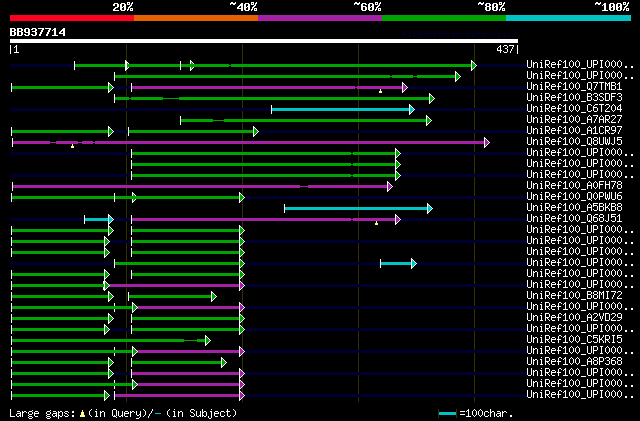Click the cyan alignment bar for A5BKB8
Screen dimensions: 640x421
(356, 209)
